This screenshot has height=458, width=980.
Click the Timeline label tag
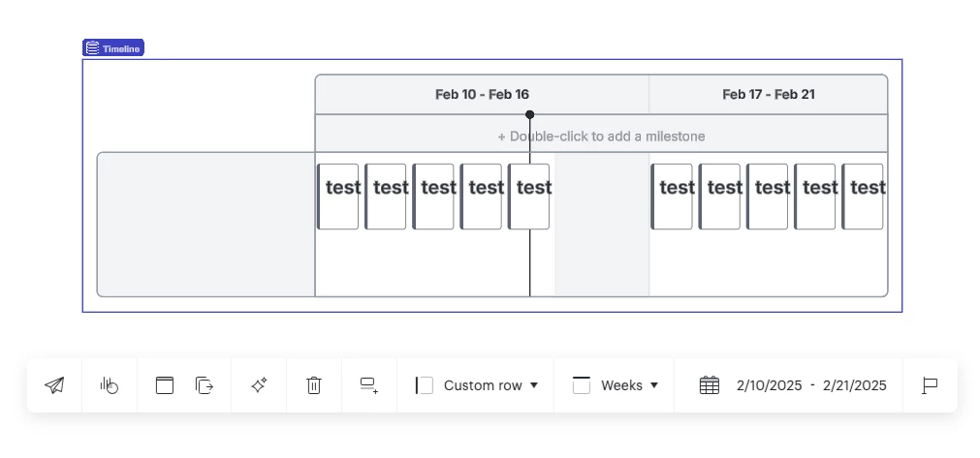[113, 48]
